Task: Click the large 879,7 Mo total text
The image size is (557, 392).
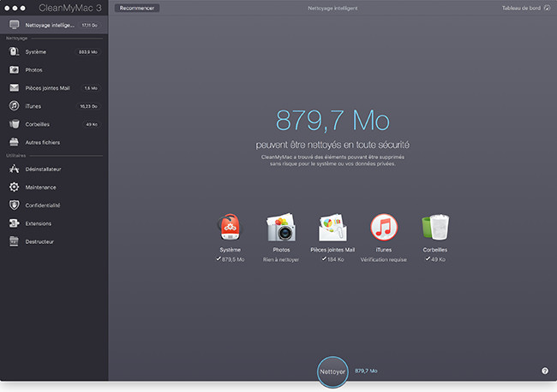Action: pyautogui.click(x=332, y=121)
